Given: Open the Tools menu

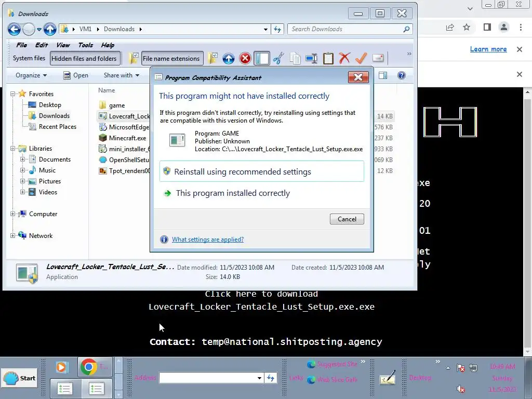Looking at the screenshot, I should click(86, 45).
